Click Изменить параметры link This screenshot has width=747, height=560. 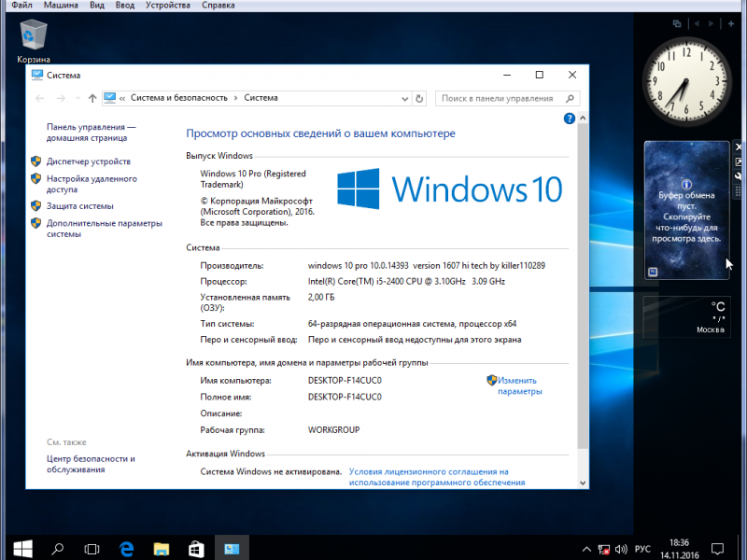coord(520,385)
